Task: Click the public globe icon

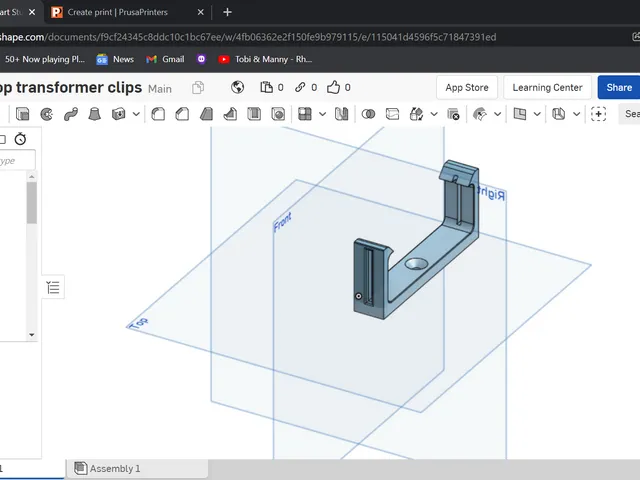Action: (237, 87)
